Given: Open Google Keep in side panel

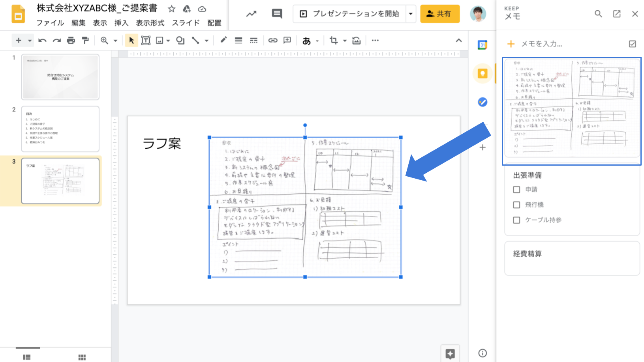Looking at the screenshot, I should pos(483,73).
